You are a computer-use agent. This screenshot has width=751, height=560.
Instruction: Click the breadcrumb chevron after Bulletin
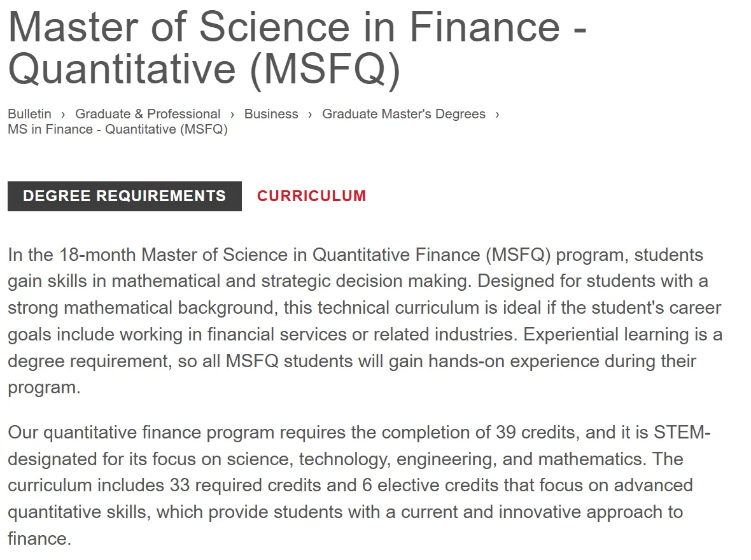coord(64,115)
